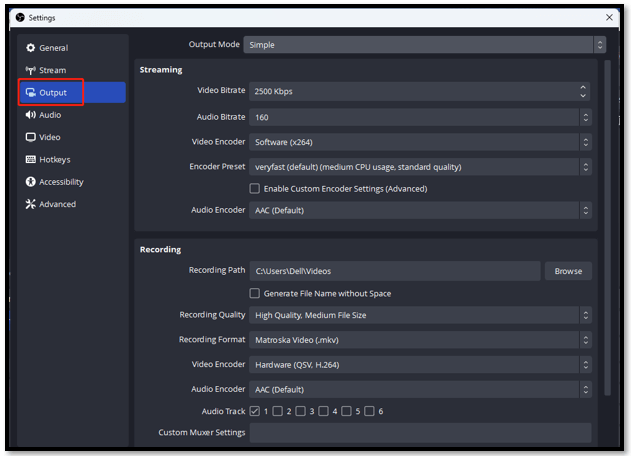
Task: Open Recording Video Encoder dropdown
Action: (420, 365)
